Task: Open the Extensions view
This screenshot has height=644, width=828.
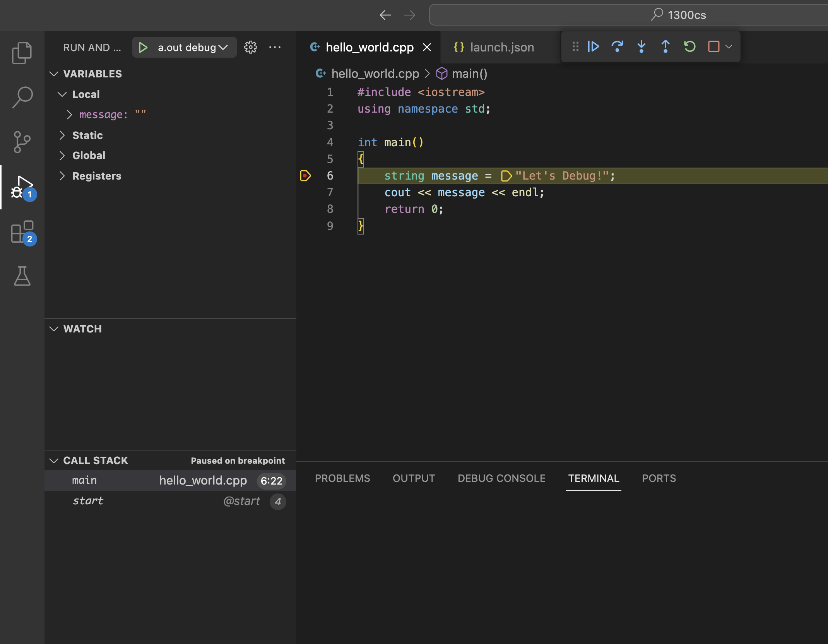Action: (22, 232)
